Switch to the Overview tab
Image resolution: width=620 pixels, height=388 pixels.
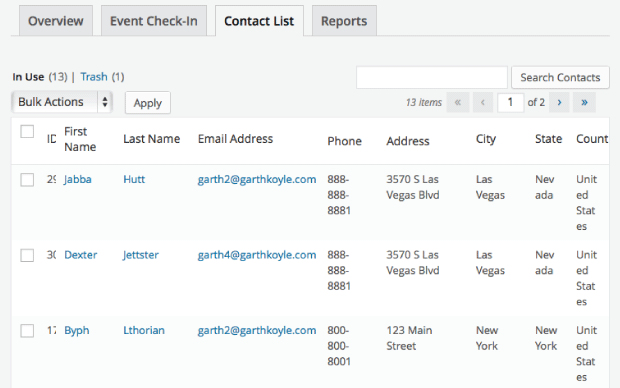[x=56, y=21]
